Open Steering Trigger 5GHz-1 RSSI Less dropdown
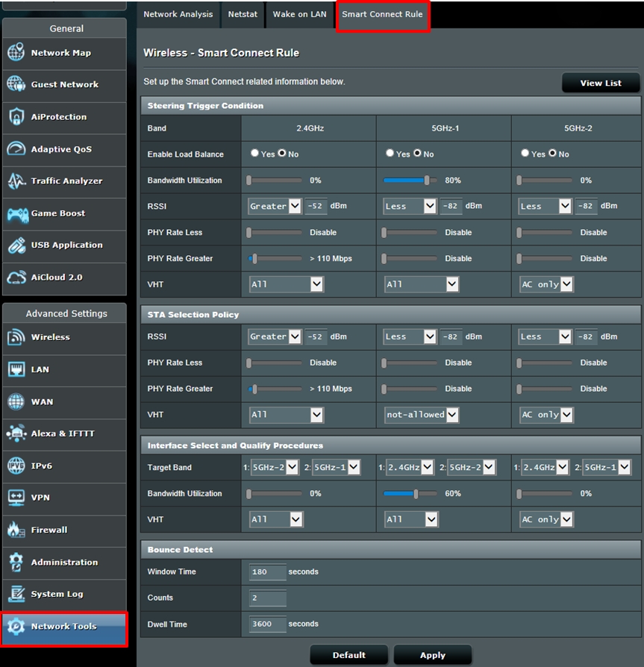 click(x=410, y=207)
